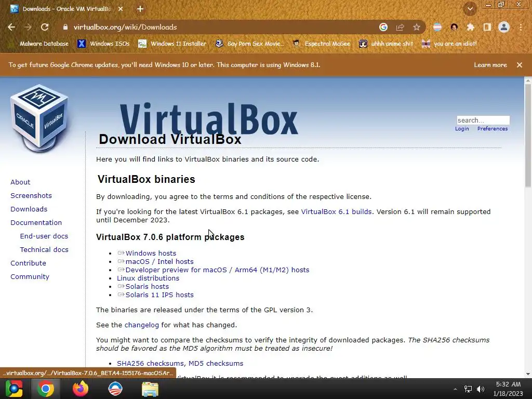Open a new browser tab
532x399 pixels.
point(140,9)
